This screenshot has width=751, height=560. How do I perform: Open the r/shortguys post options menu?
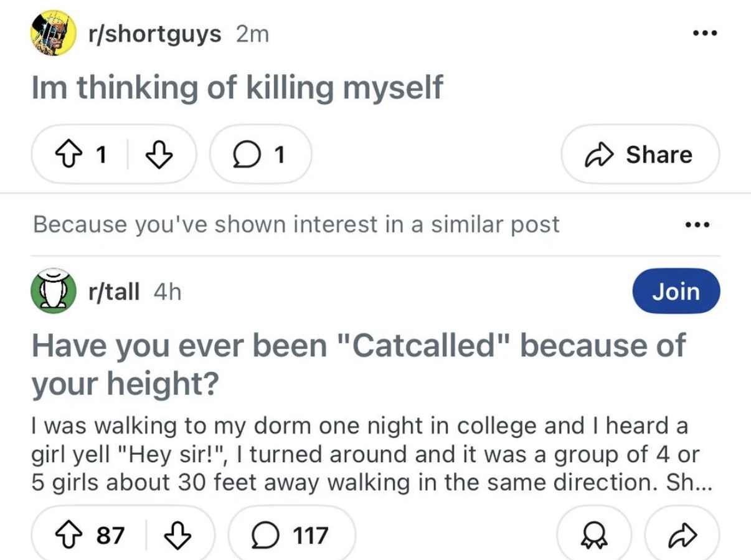[x=706, y=33]
